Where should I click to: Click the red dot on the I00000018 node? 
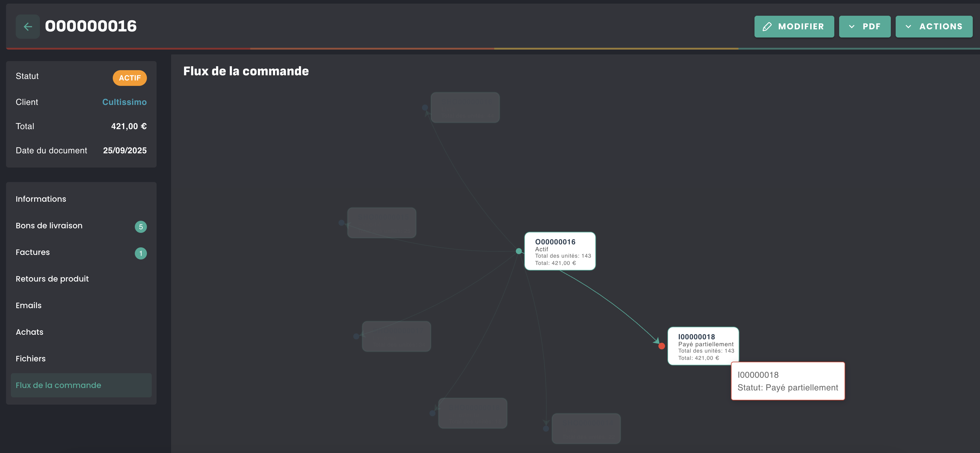pos(662,346)
